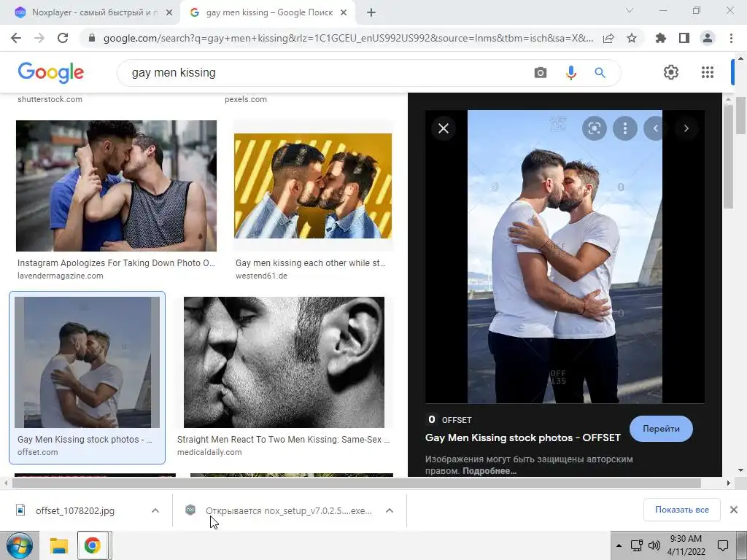The height and width of the screenshot is (560, 747).
Task: Open a new browser tab
Action: [x=371, y=13]
